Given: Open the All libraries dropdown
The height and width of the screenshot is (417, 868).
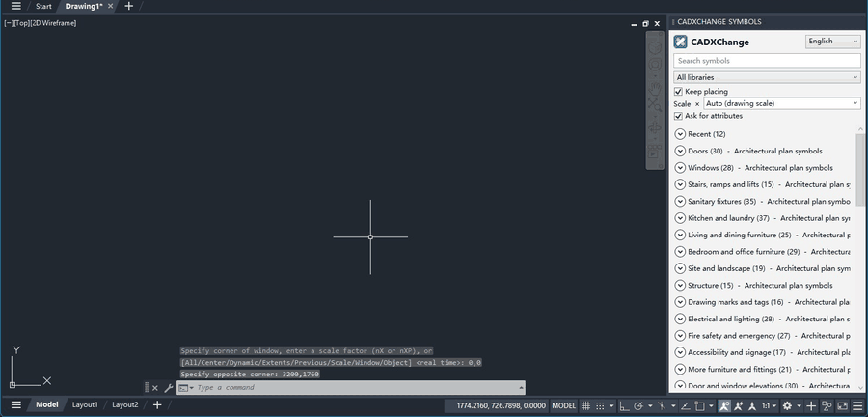Looking at the screenshot, I should coord(768,77).
